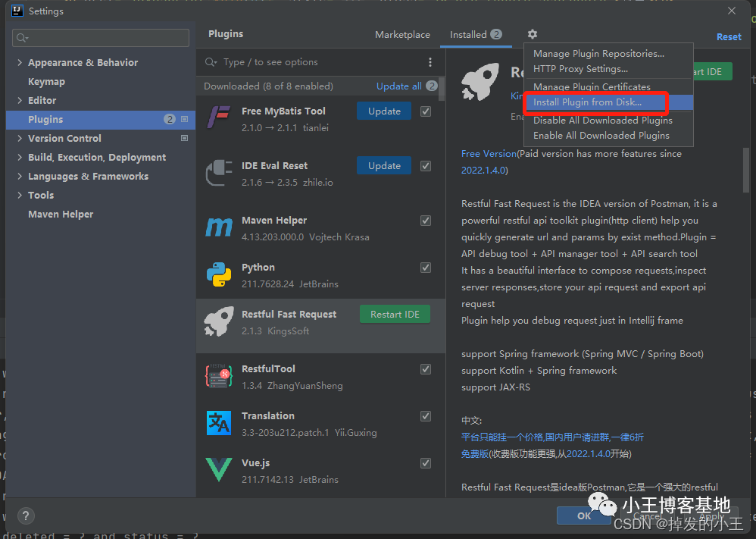Click the search magnifier in plugin filter field
Image resolution: width=756 pixels, height=539 pixels.
pyautogui.click(x=211, y=62)
